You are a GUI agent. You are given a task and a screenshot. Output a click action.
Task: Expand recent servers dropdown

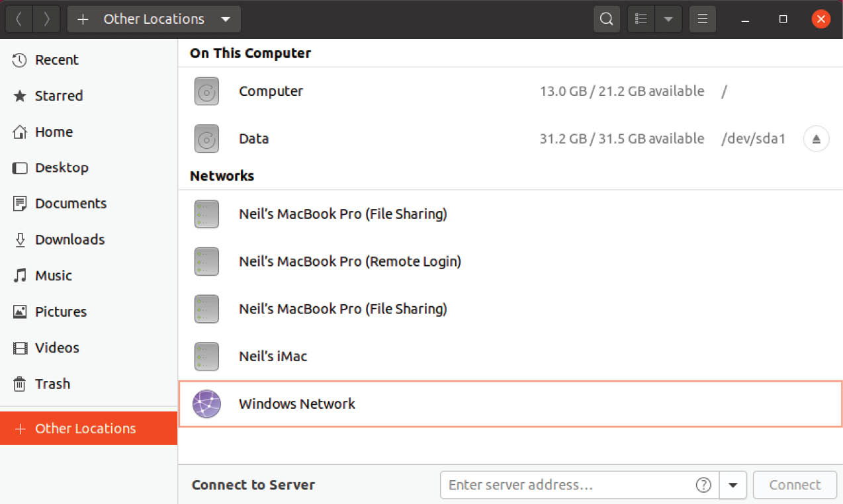pyautogui.click(x=732, y=485)
